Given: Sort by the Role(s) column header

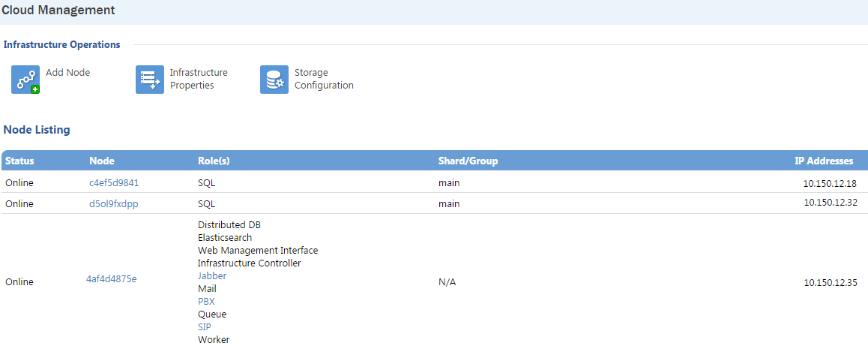Looking at the screenshot, I should [214, 161].
